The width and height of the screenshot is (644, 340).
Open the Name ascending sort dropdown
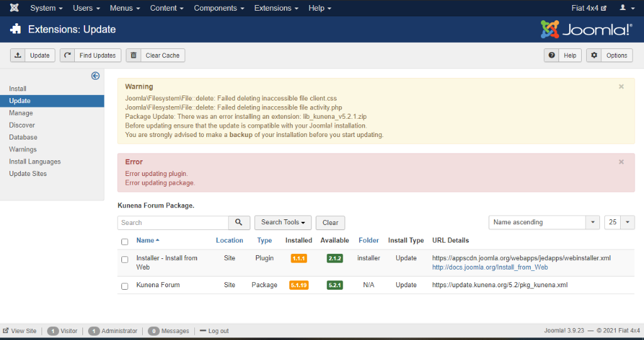544,222
